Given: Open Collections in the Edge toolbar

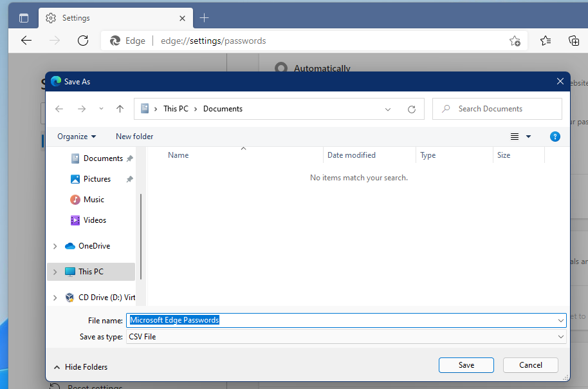Looking at the screenshot, I should click(x=573, y=40).
